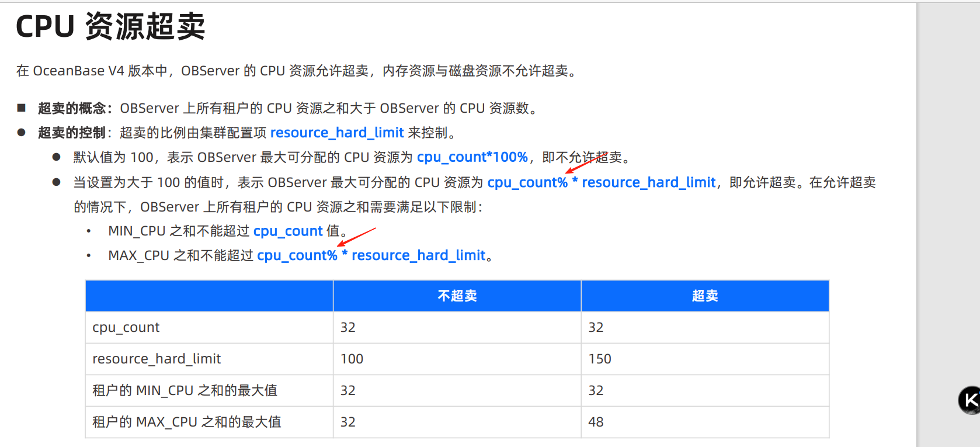Click the 当设置为大于 100 的值时 bullet text

pos(474,195)
